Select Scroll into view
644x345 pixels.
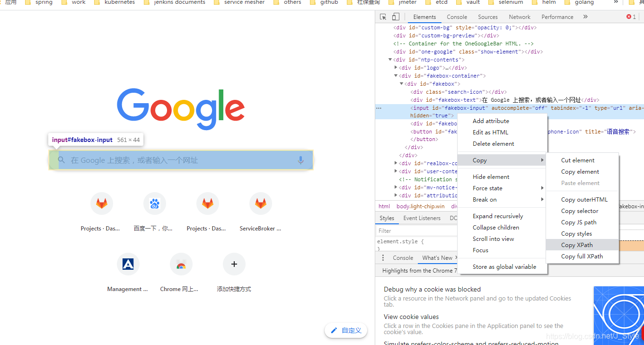(502, 239)
